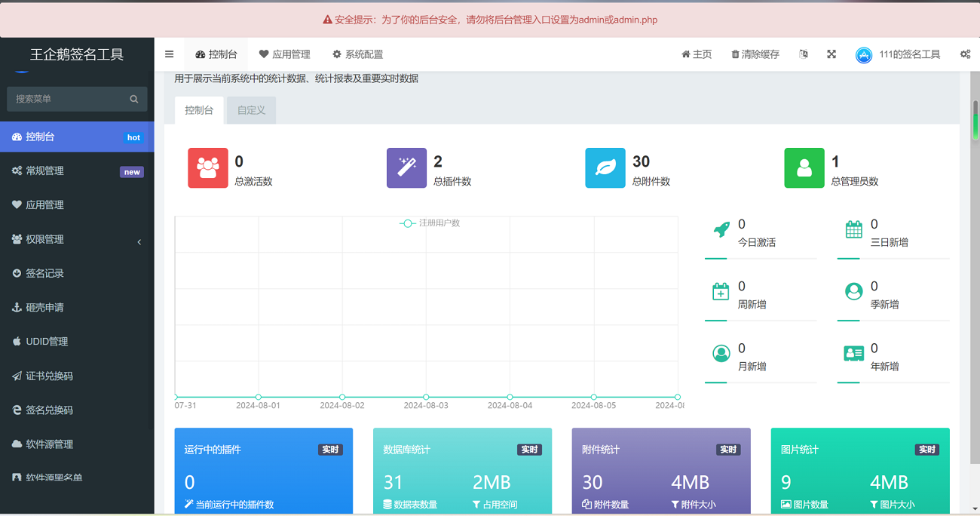This screenshot has height=516, width=980.
Task: Click the 清除缓存 button
Action: point(755,54)
